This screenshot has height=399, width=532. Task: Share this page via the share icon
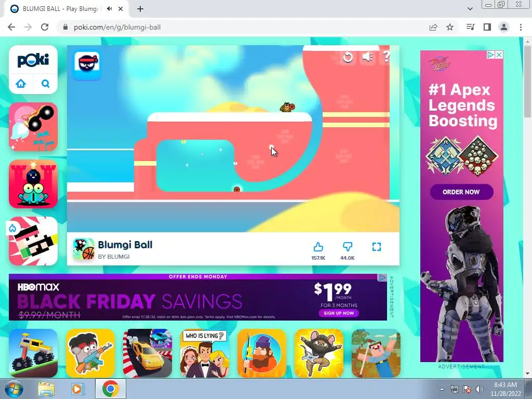(x=433, y=27)
